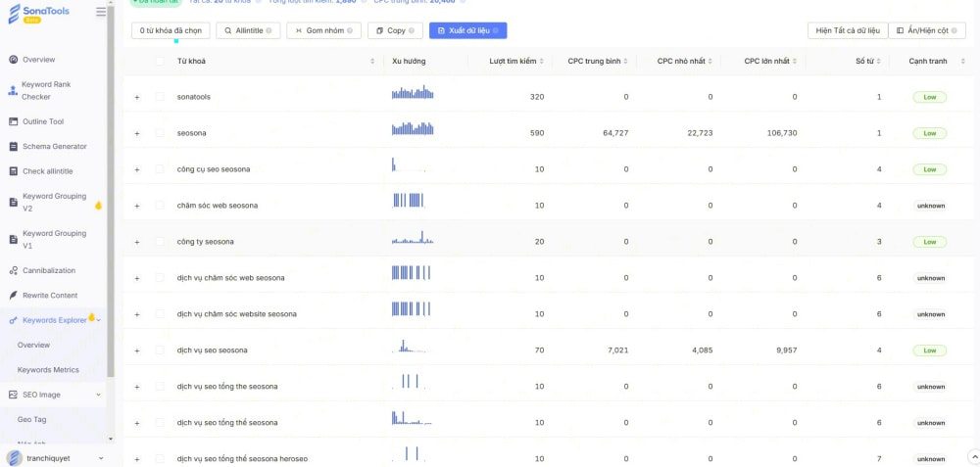Open Geo Tag menu item
Viewport: 980px width, 467px height.
32,419
